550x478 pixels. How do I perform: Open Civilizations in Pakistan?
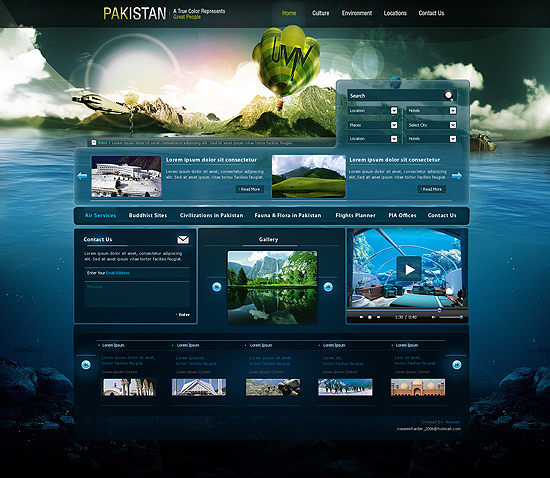[x=211, y=215]
